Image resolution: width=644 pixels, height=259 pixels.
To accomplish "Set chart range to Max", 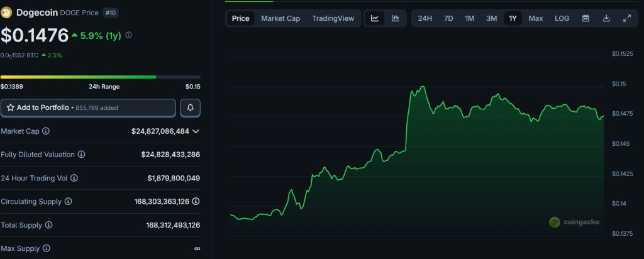I will [x=536, y=18].
